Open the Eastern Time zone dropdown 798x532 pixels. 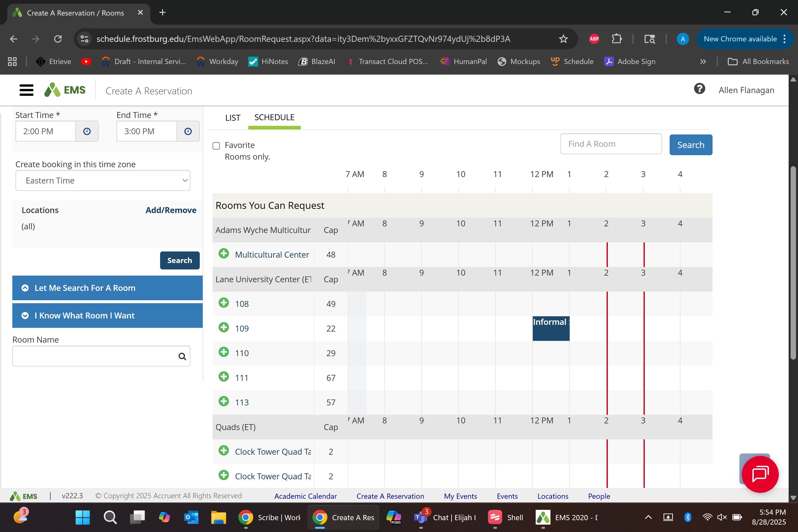tap(103, 181)
